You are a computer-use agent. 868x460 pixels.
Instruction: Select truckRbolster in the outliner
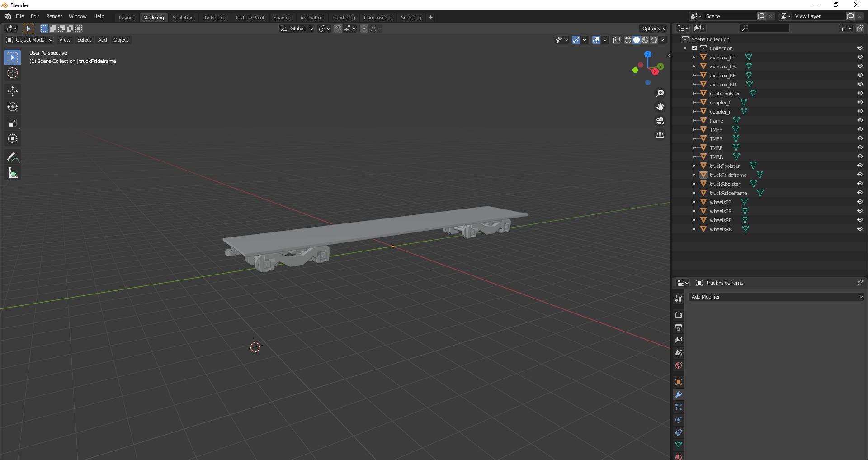click(x=725, y=184)
